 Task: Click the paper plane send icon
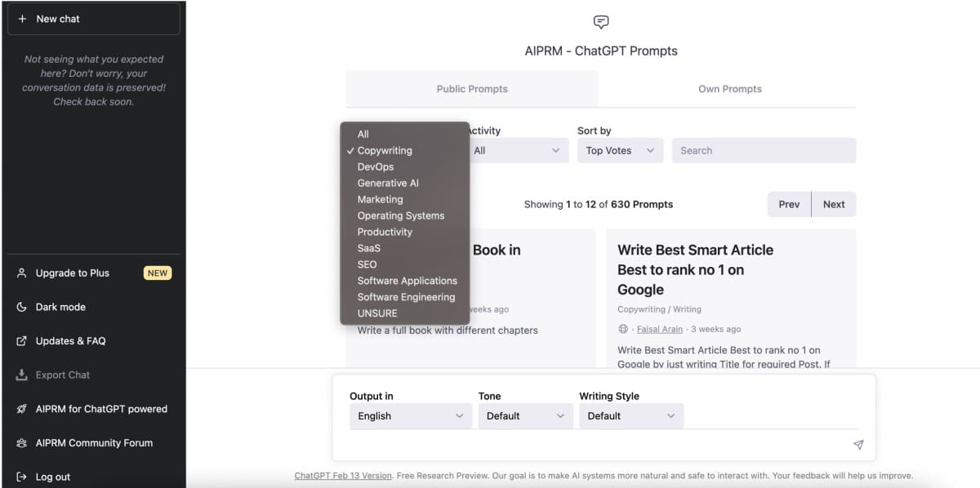(858, 445)
